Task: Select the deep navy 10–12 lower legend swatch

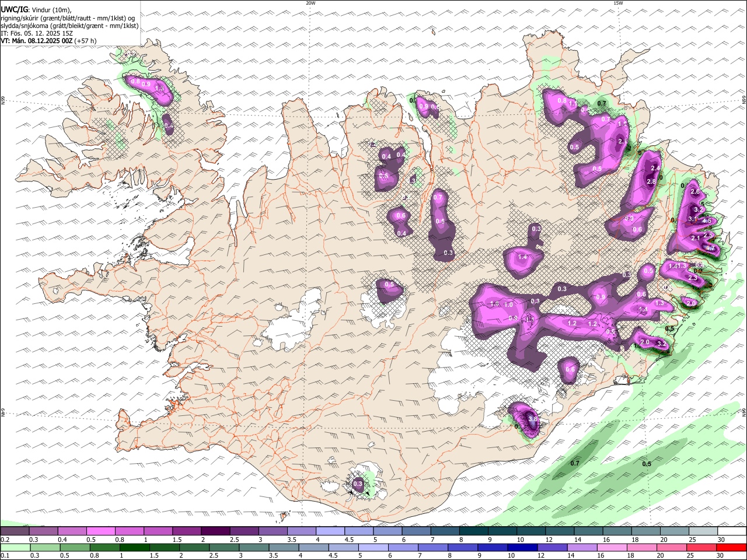Action: pos(522,548)
